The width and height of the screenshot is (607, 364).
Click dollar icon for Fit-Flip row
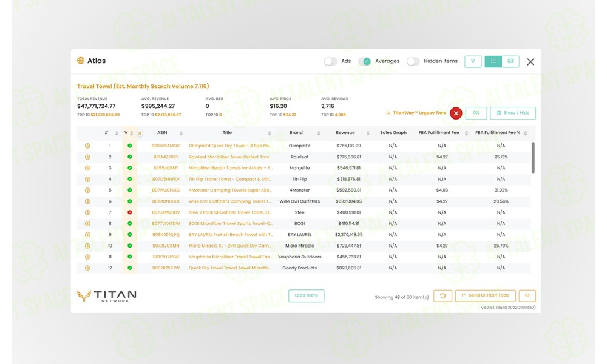tap(87, 179)
